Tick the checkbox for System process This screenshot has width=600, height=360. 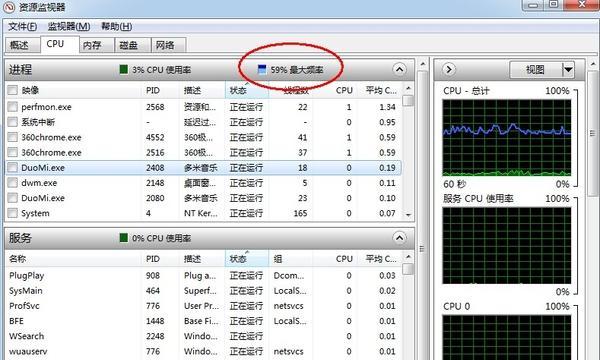click(x=13, y=213)
